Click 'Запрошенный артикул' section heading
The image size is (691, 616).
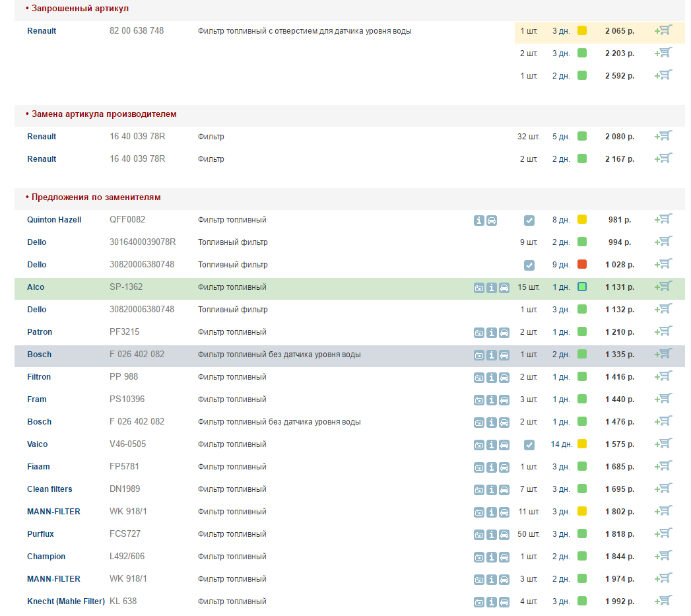tap(81, 9)
